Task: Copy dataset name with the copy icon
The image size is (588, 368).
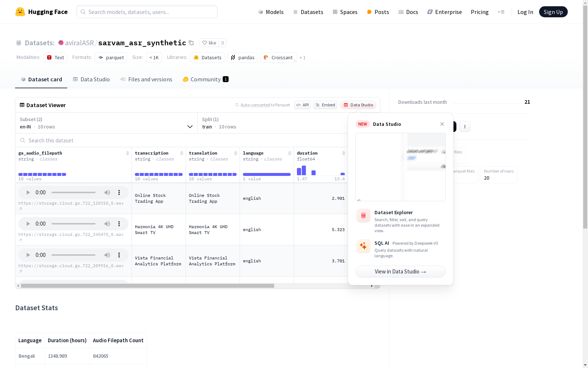Action: [x=191, y=43]
